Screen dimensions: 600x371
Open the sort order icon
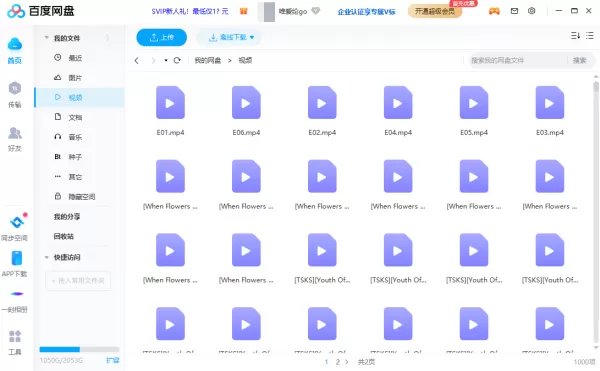[575, 36]
